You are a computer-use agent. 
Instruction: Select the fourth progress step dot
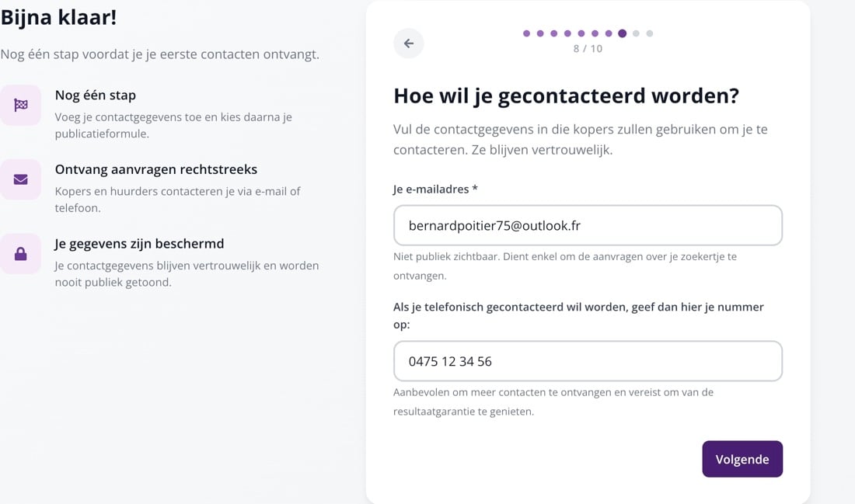pos(567,33)
